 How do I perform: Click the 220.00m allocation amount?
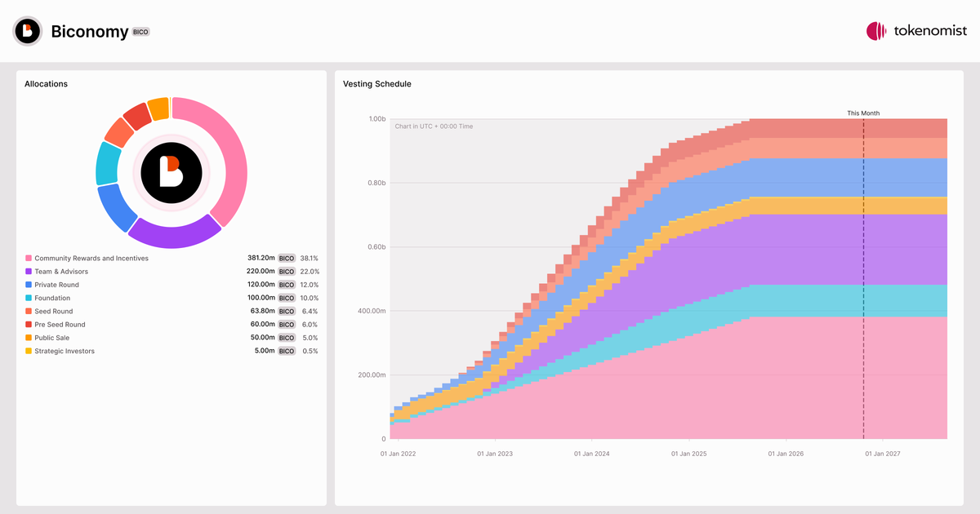tap(261, 272)
